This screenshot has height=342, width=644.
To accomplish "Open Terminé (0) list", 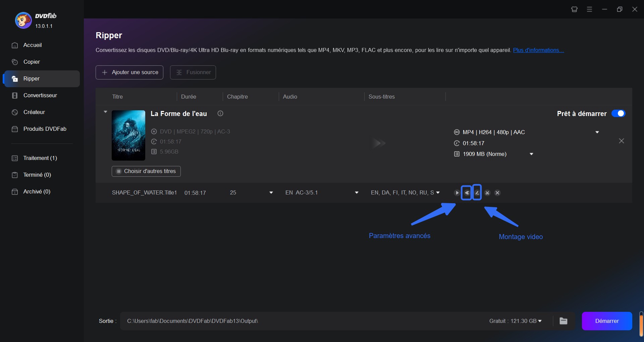I will pos(41,175).
